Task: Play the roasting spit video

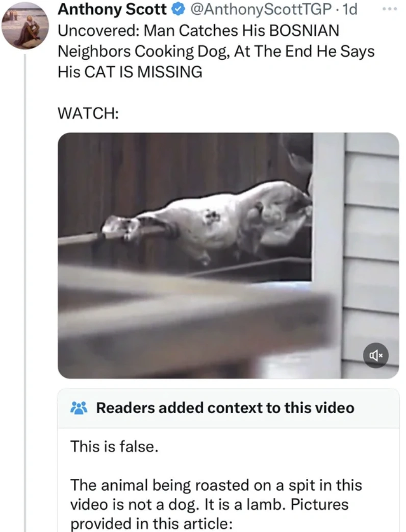Action: (x=228, y=255)
